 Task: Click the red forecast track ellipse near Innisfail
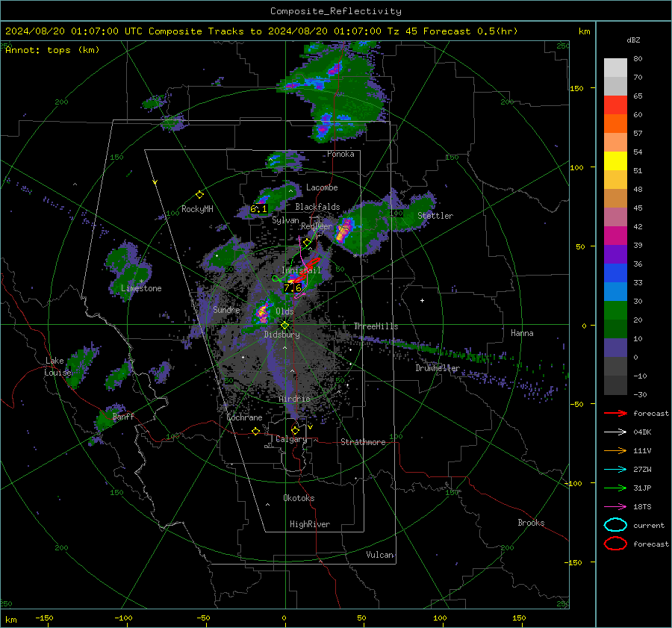306,270
